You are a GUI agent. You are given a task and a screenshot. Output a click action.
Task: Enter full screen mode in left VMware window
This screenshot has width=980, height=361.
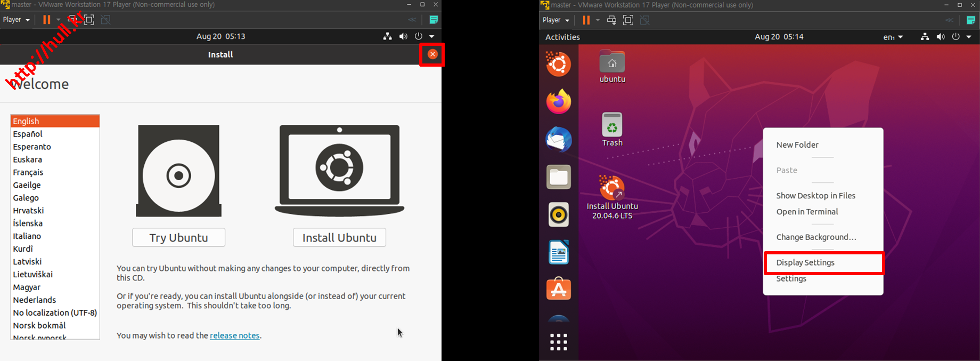89,20
